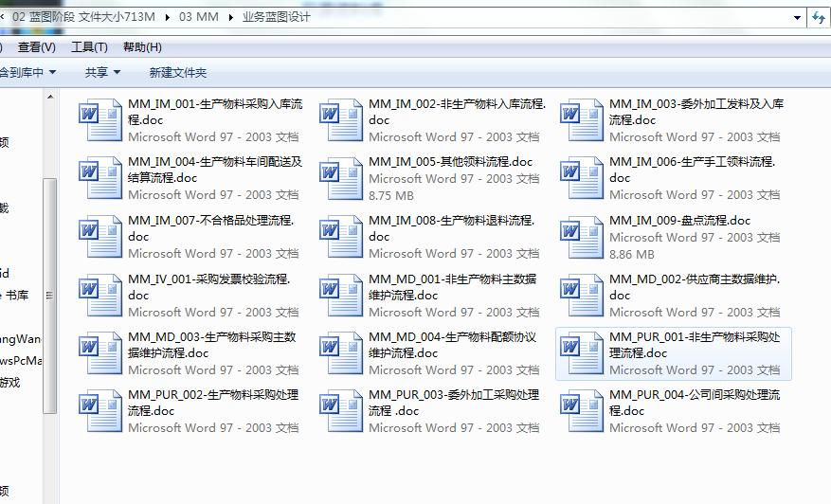Click the Word icon of MM_IM_002 file
The image size is (831, 504).
point(341,119)
